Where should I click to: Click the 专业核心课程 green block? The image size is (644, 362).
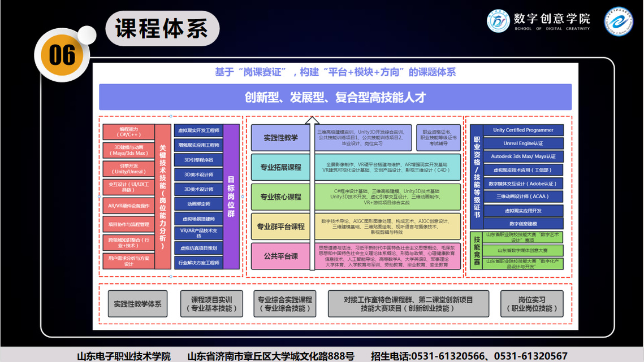(x=280, y=197)
